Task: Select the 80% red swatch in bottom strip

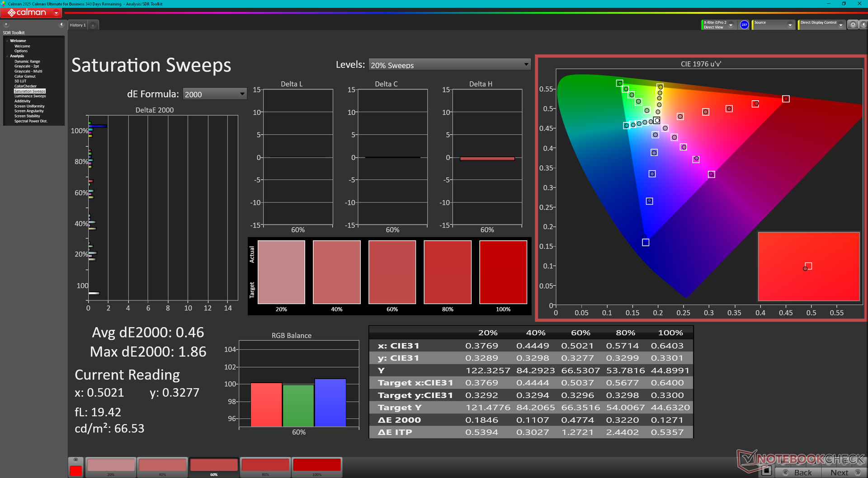Action: [265, 465]
